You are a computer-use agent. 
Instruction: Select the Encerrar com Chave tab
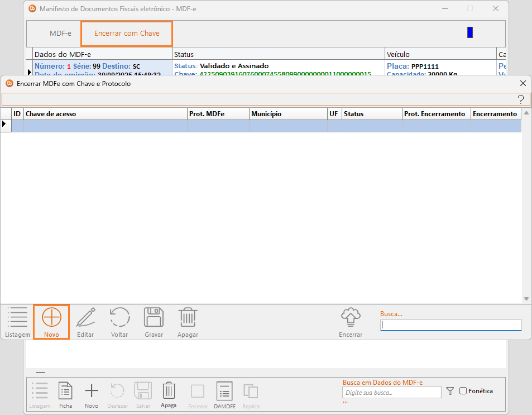(x=127, y=34)
